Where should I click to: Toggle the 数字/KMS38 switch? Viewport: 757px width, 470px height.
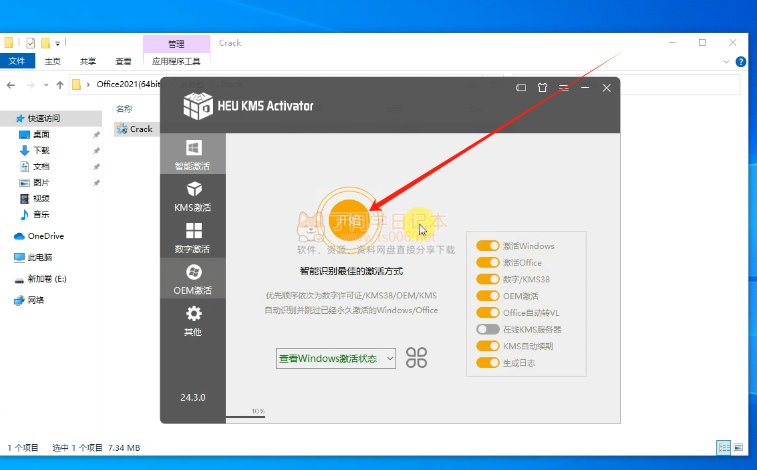coord(488,279)
